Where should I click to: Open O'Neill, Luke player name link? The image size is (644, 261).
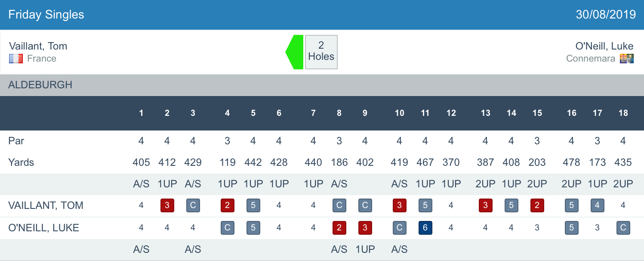tap(604, 46)
